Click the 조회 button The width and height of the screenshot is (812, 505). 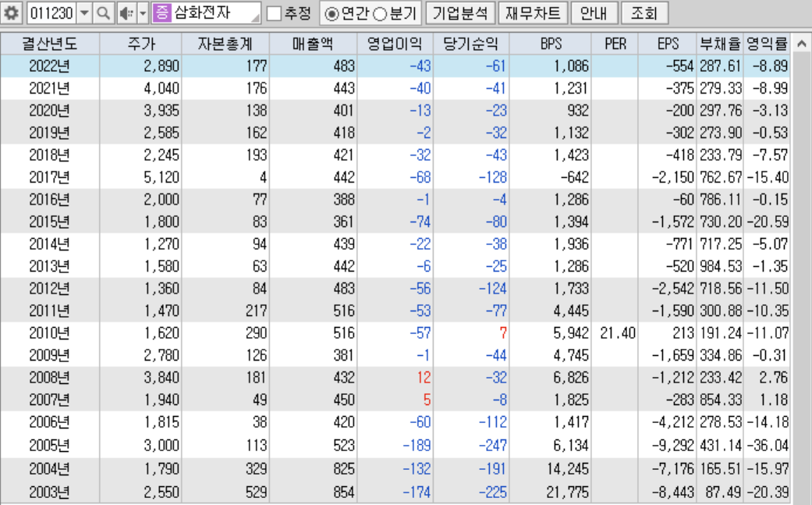coord(644,13)
